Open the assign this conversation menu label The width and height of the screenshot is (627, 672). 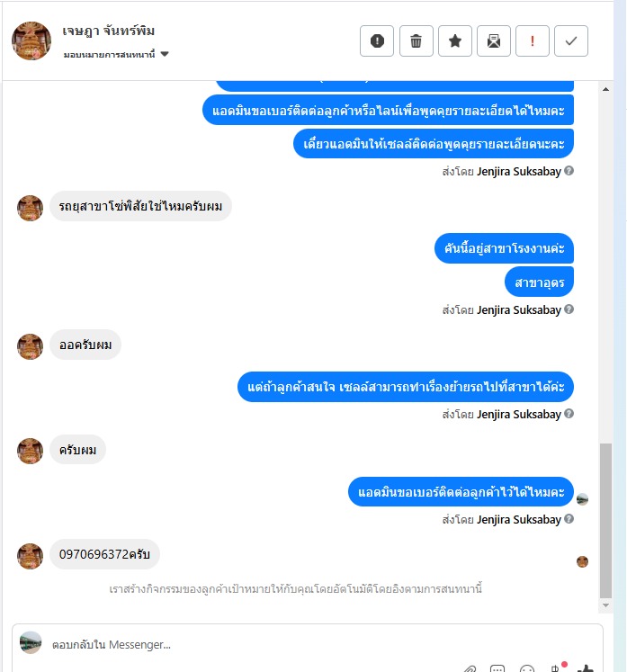[x=109, y=55]
